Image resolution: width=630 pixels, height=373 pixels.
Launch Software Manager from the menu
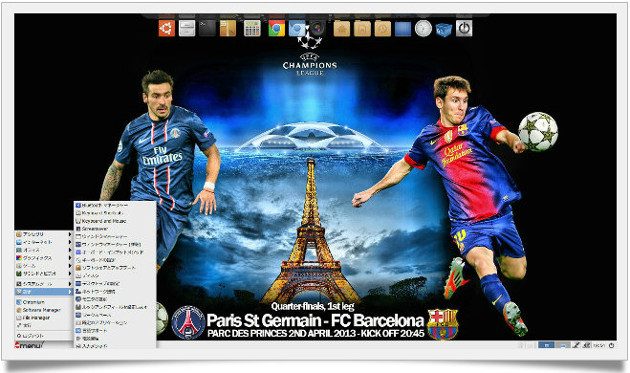pyautogui.click(x=41, y=310)
